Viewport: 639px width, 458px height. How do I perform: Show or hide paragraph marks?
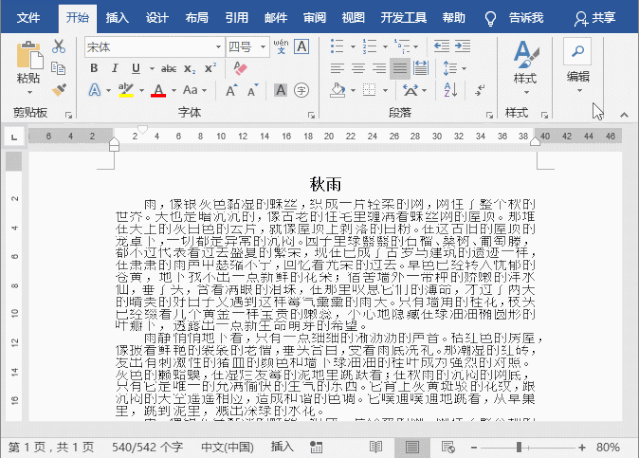(480, 90)
